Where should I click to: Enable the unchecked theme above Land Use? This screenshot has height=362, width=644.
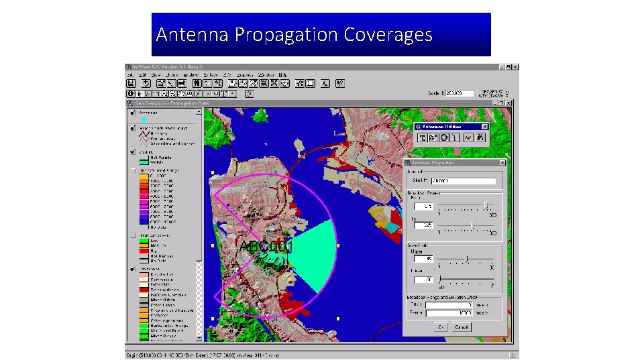click(x=133, y=235)
